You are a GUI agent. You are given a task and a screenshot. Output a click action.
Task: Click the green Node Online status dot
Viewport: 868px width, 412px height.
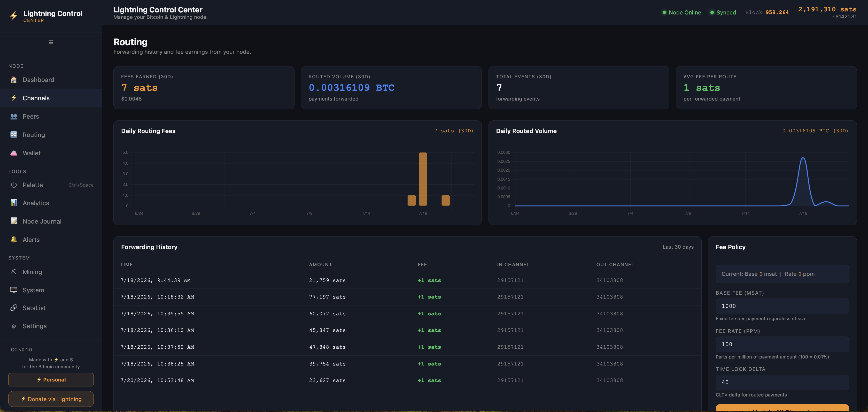pyautogui.click(x=664, y=12)
